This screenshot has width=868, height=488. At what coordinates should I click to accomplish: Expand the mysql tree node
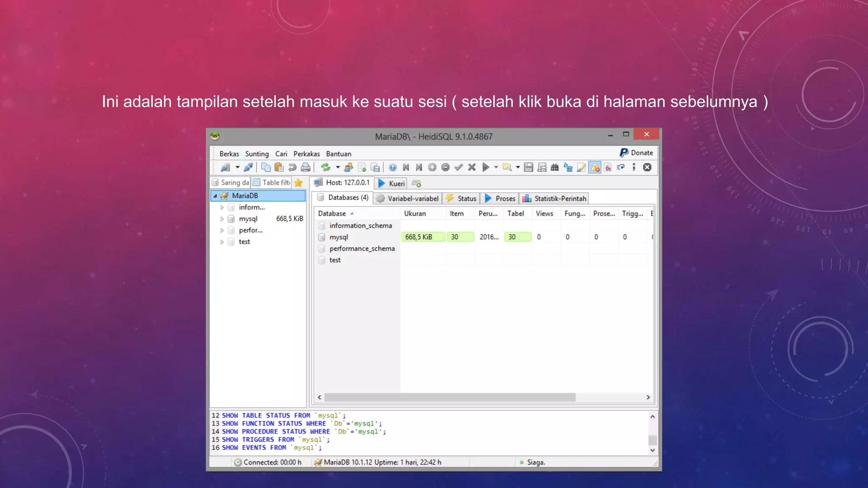click(x=222, y=219)
